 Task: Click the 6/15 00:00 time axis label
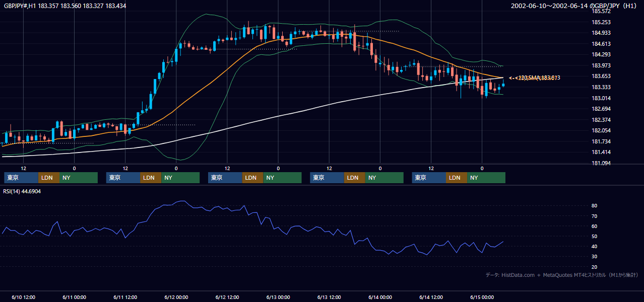coord(482,297)
